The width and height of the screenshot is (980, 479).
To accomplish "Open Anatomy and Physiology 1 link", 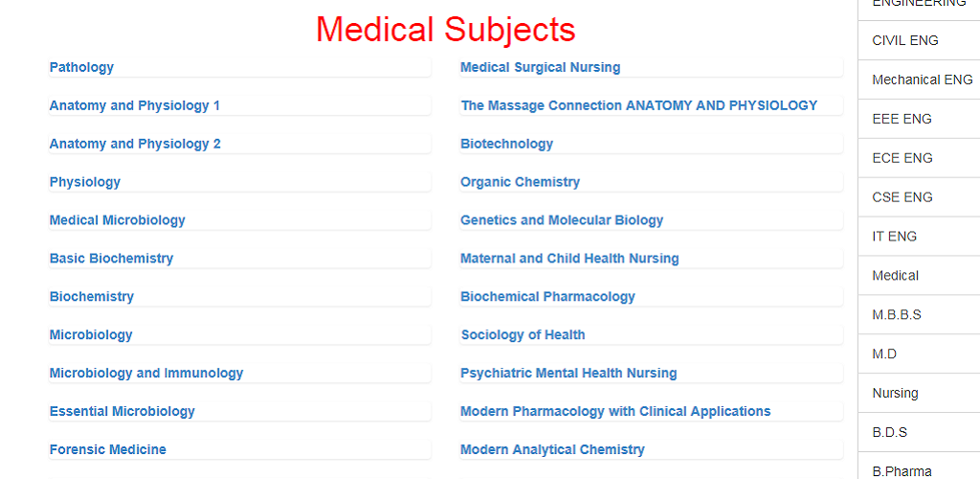I will 135,105.
